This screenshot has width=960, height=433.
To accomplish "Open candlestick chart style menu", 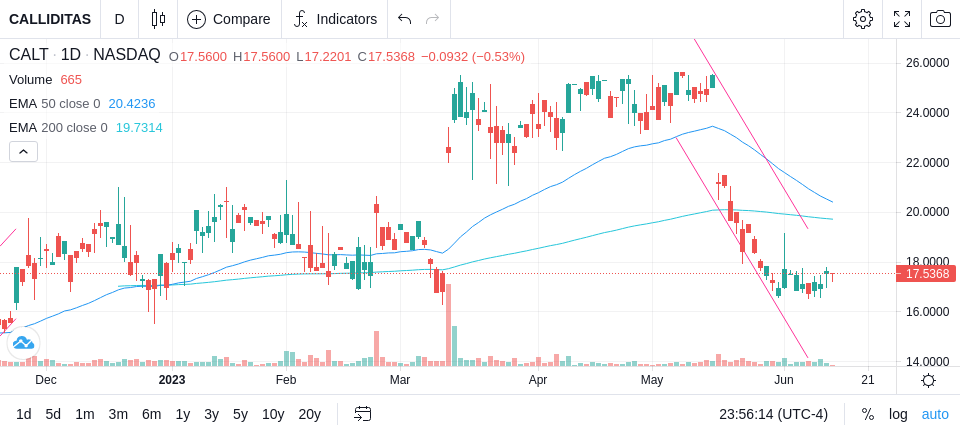I will coord(158,19).
